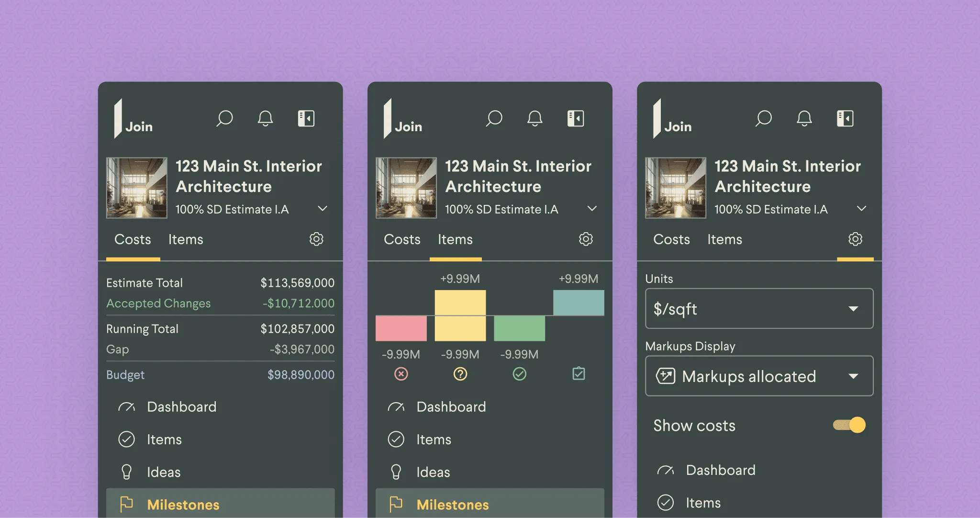Open the $/sqft Units dropdown
The height and width of the screenshot is (518, 980).
pyautogui.click(x=759, y=309)
